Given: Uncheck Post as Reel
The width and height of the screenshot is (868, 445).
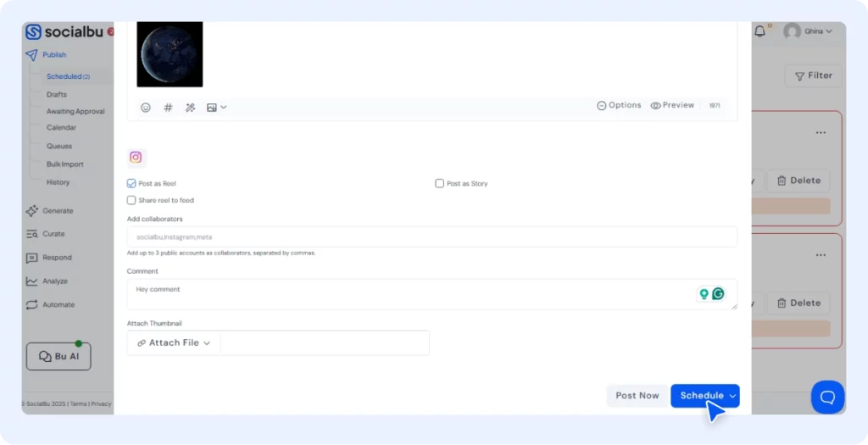Looking at the screenshot, I should [x=131, y=183].
